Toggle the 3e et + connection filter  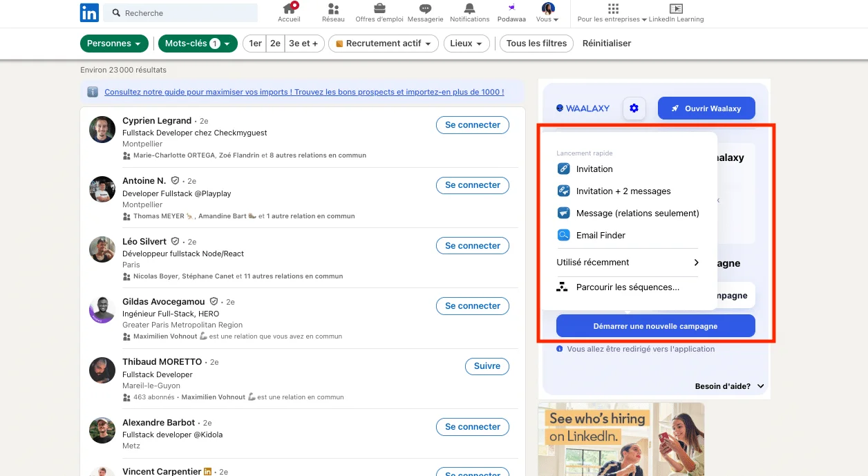pyautogui.click(x=303, y=44)
